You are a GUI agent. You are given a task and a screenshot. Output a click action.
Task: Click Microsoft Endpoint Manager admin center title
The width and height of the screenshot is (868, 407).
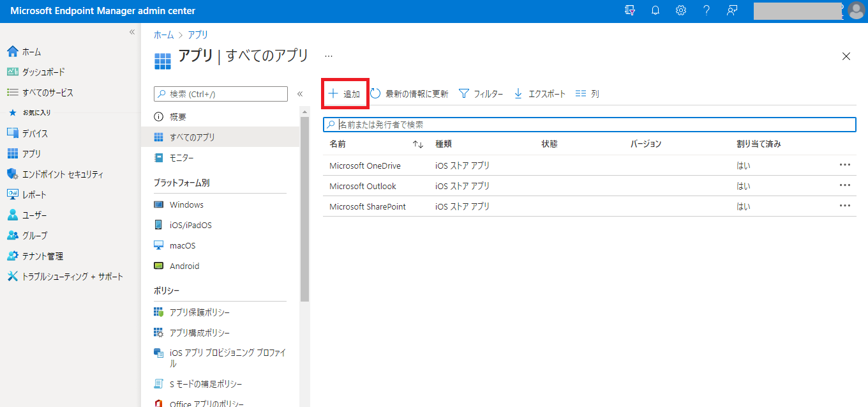pyautogui.click(x=103, y=11)
